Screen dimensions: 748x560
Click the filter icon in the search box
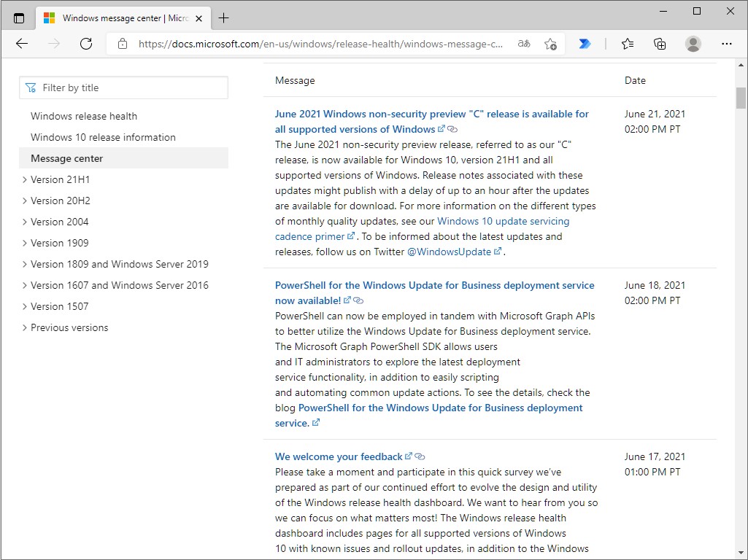point(30,87)
